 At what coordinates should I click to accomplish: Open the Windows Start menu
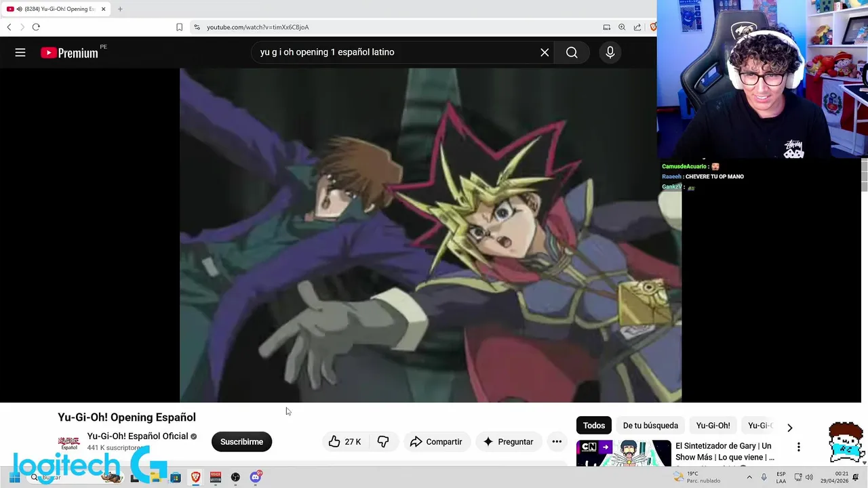tap(14, 477)
